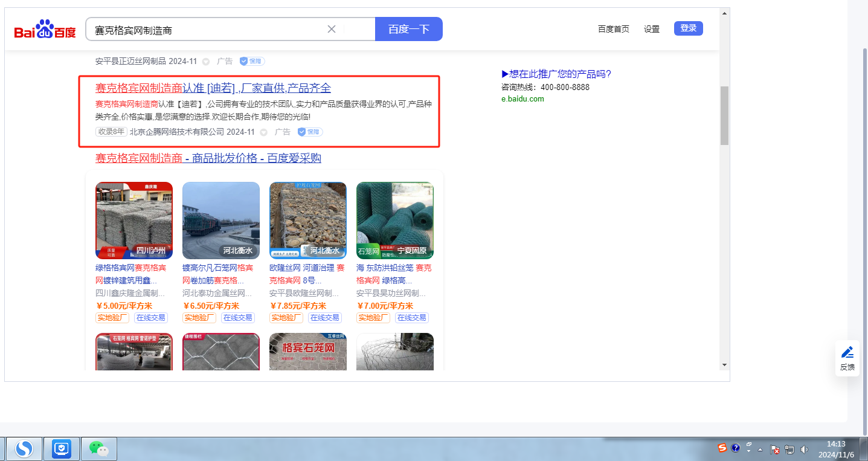Expand dropdown arrow beside 北京企腾网络技术有限公司 2024-11
This screenshot has width=868, height=461.
point(264,132)
